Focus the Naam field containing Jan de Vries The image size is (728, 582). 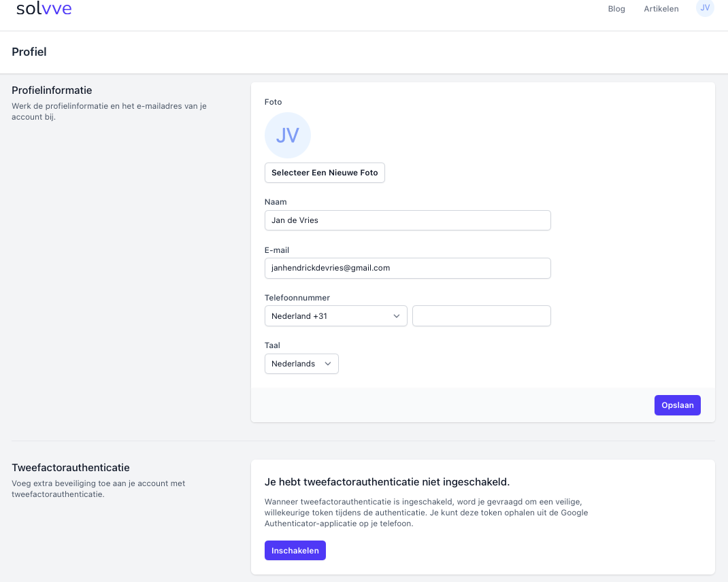pyautogui.click(x=407, y=220)
